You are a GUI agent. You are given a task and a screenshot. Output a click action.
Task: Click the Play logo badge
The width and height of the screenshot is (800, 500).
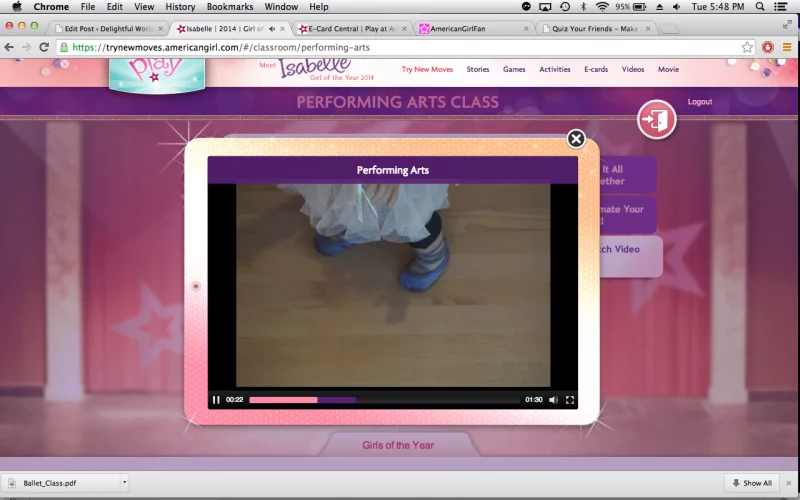157,75
